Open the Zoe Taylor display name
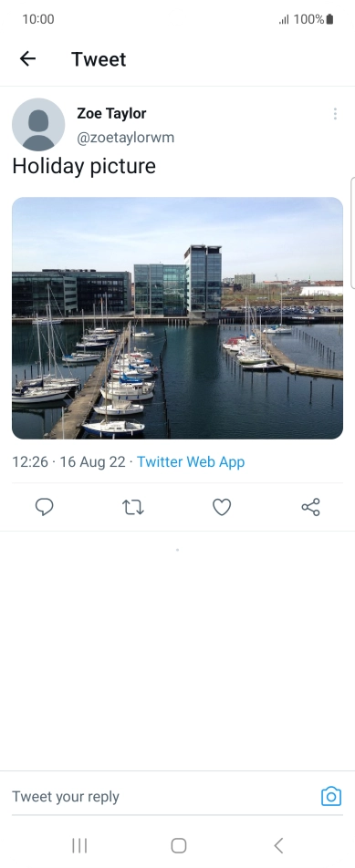 [111, 113]
